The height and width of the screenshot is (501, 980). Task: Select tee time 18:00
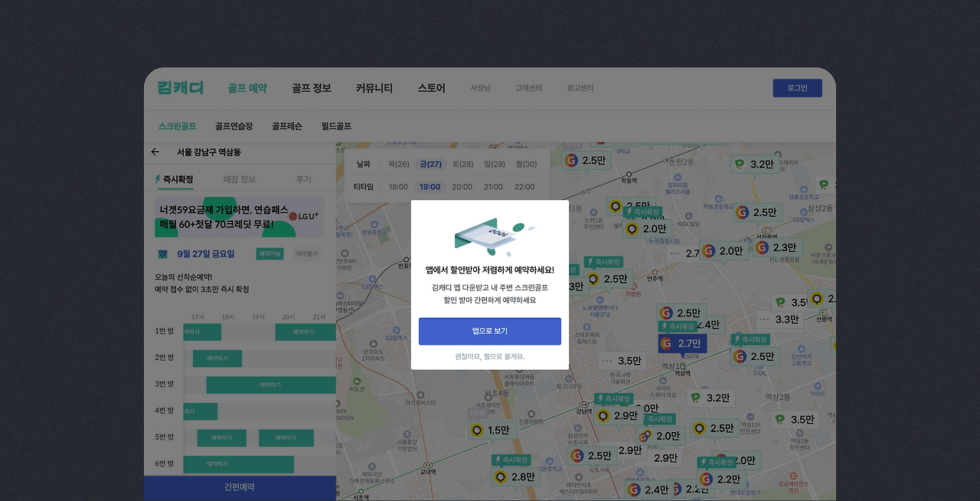(398, 187)
